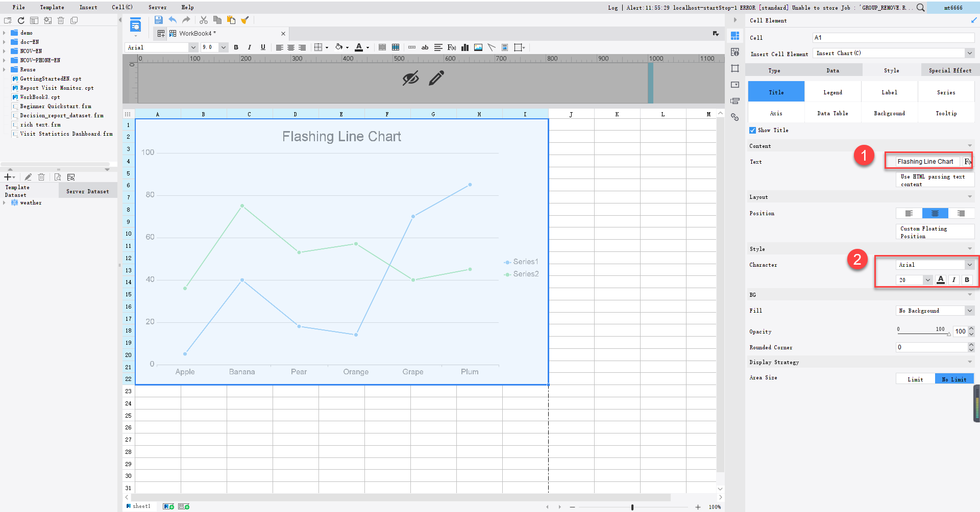This screenshot has width=980, height=512.
Task: Open the formula editor with the F(x) toolbar icon
Action: 451,47
